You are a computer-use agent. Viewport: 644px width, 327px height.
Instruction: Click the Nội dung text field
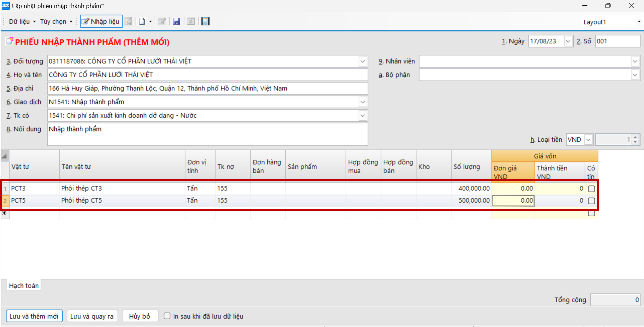pos(208,134)
